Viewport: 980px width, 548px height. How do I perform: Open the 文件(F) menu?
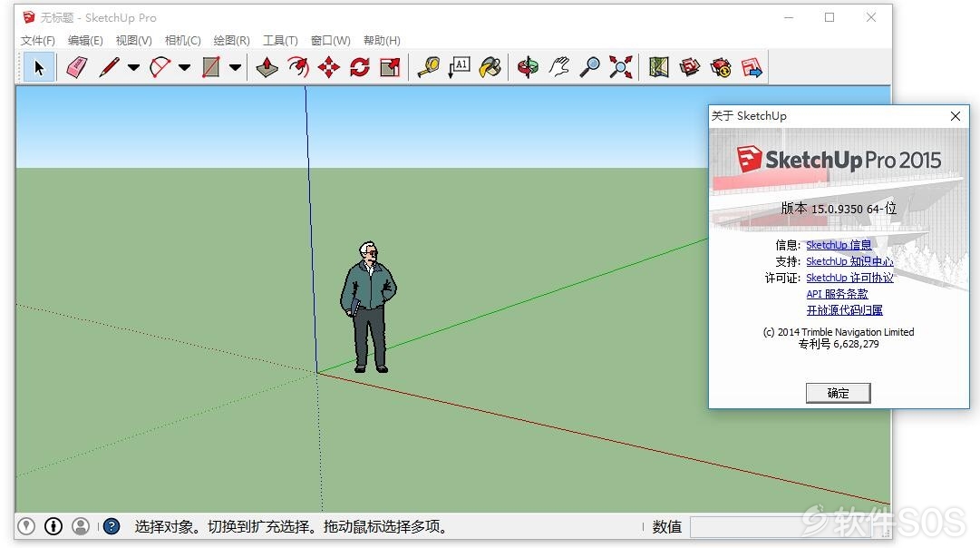[37, 41]
